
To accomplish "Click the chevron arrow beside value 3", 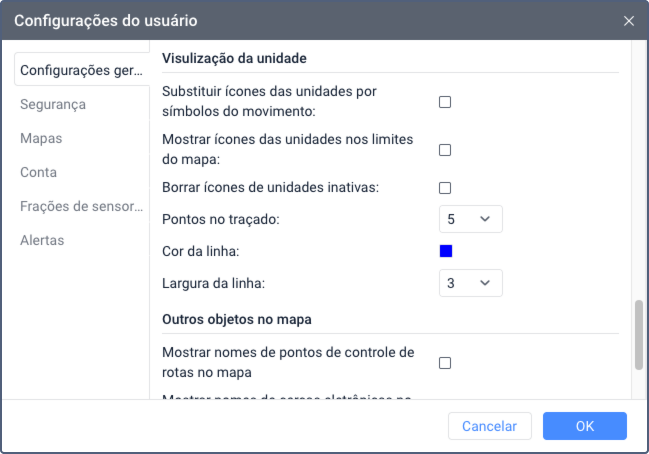I will click(485, 283).
